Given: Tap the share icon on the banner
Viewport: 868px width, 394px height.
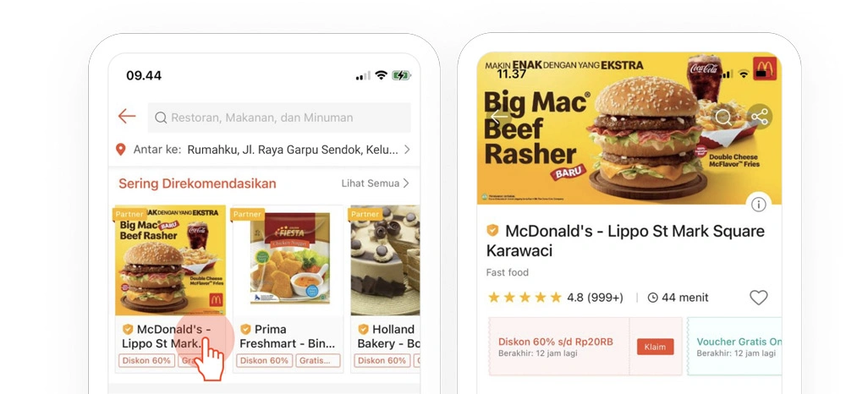Looking at the screenshot, I should click(760, 117).
